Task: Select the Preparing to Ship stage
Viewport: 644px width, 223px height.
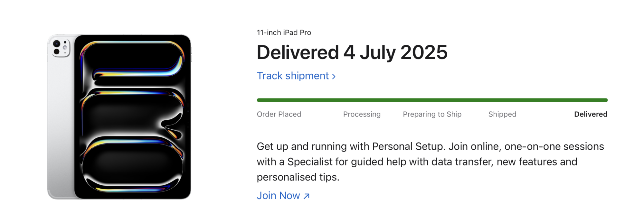Action: pos(432,114)
